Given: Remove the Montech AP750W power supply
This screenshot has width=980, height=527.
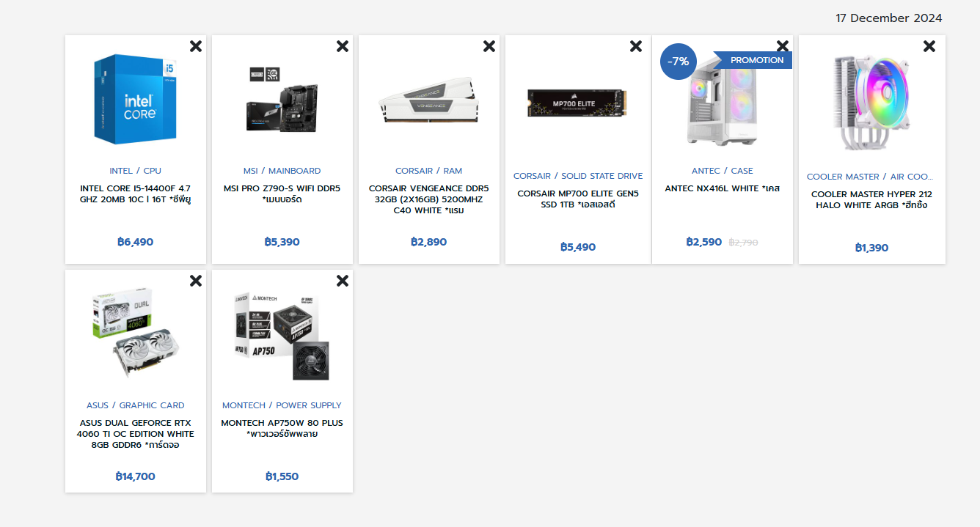Looking at the screenshot, I should pyautogui.click(x=343, y=281).
